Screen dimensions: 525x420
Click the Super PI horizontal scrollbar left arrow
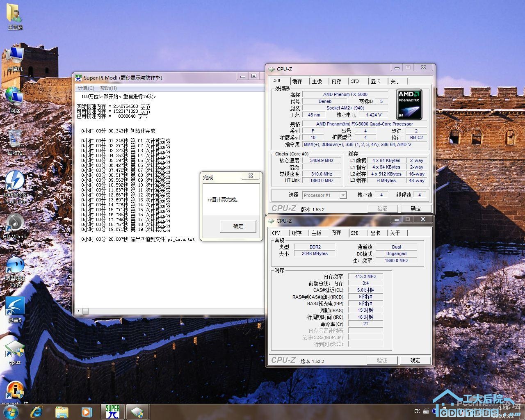pos(78,311)
